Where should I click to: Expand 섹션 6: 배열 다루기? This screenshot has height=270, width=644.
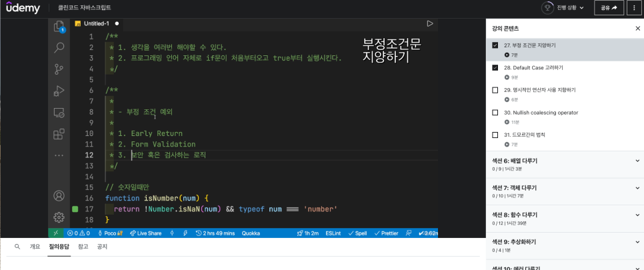click(x=565, y=165)
